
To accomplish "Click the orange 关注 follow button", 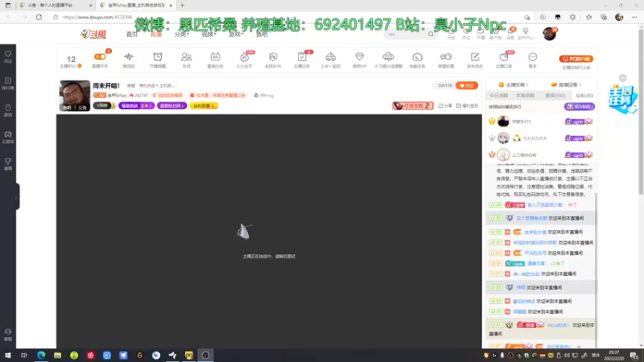I will [467, 85].
